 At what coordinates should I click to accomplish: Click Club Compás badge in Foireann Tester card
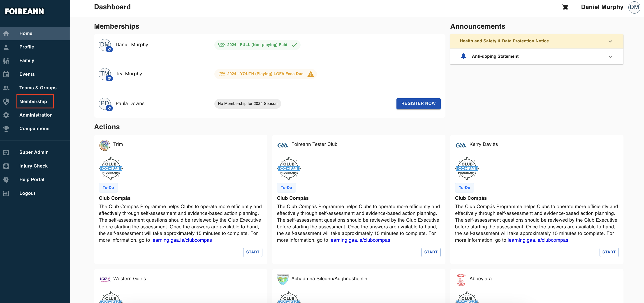tap(289, 168)
